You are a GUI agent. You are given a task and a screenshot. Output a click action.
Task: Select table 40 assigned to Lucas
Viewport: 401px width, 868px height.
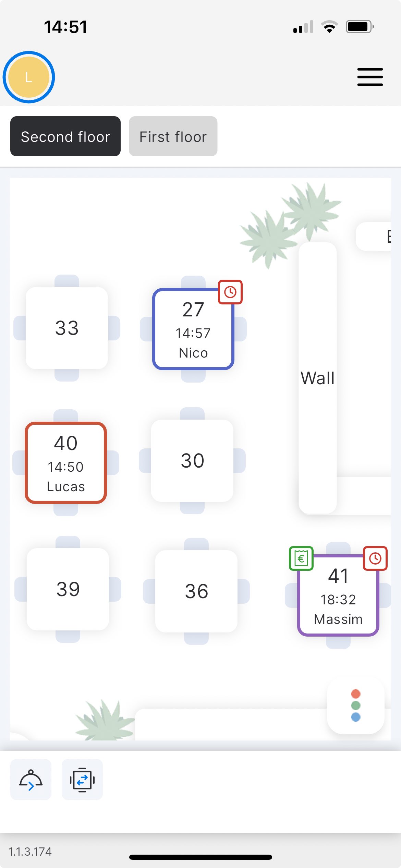66,463
